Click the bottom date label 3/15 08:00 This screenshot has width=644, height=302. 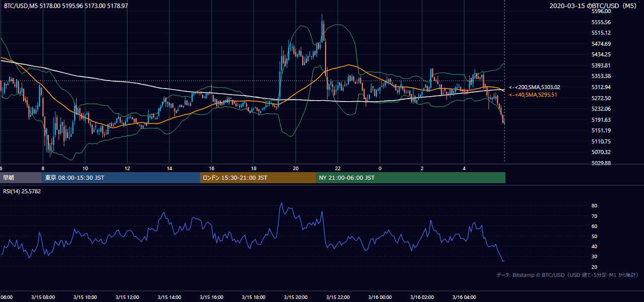point(43,297)
